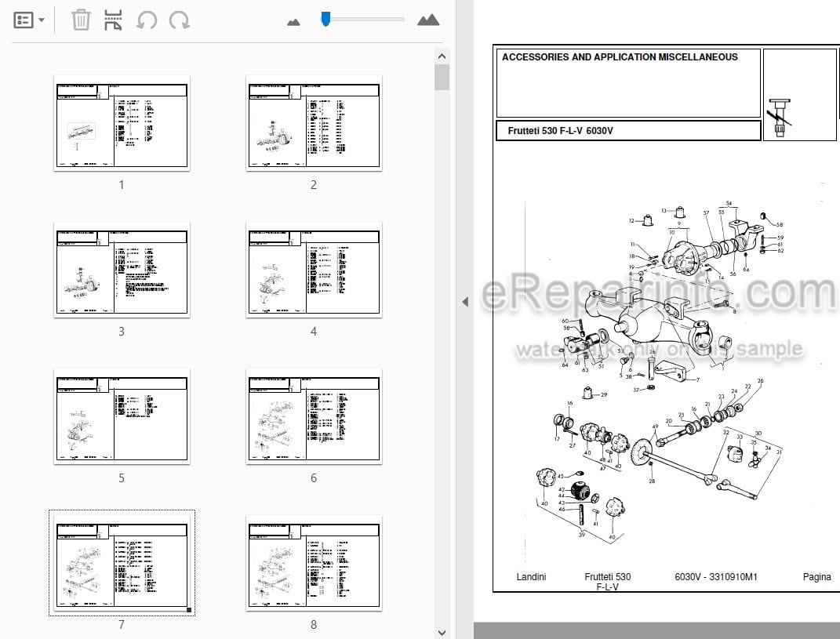
Task: Click page number label 7 under thumbnail
Action: coord(122,625)
